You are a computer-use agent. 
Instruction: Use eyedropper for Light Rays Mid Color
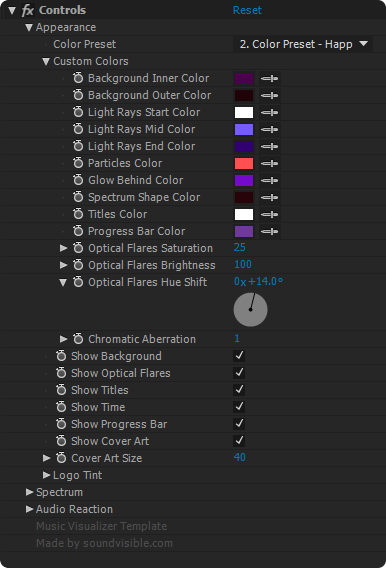point(270,129)
